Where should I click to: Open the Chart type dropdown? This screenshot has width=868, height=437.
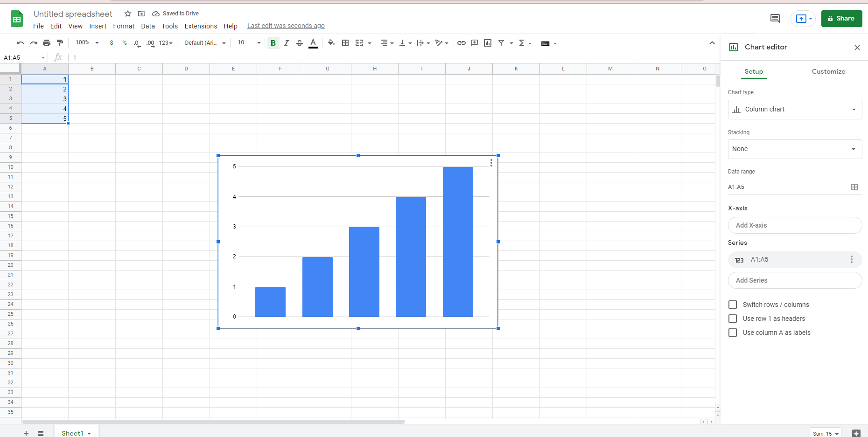(x=794, y=110)
